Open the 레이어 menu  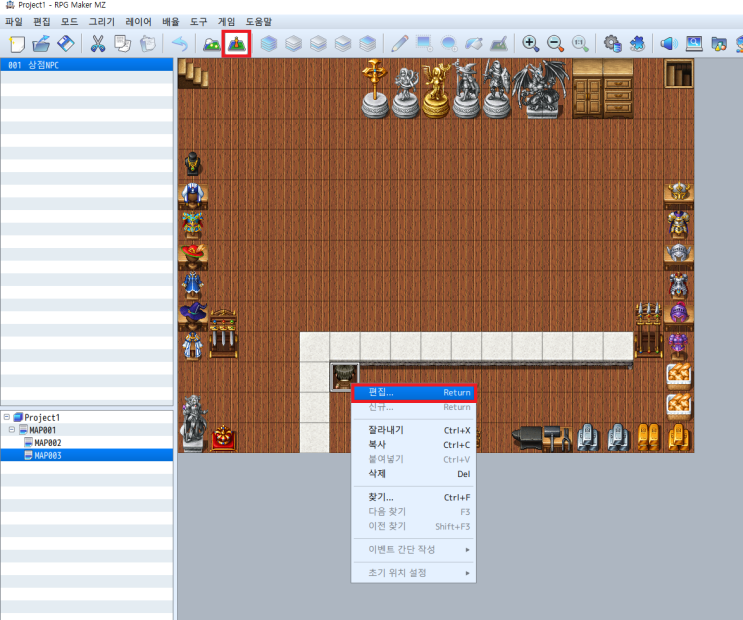[138, 22]
